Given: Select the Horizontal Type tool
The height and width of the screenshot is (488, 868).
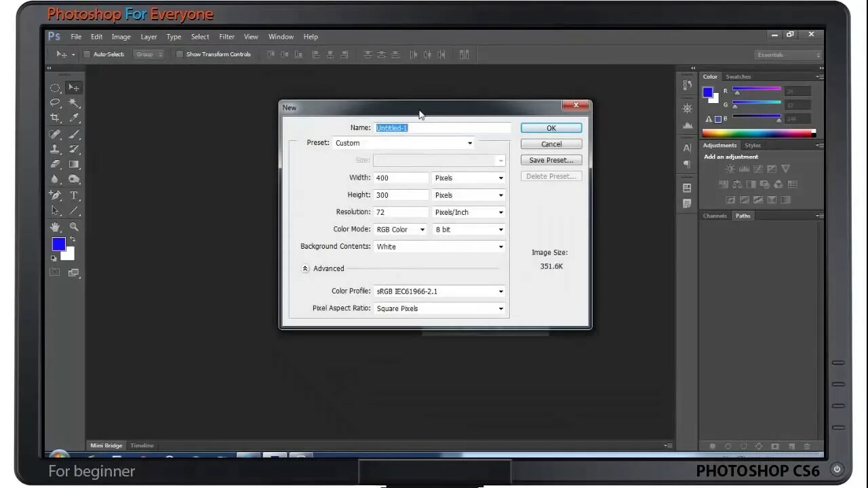Looking at the screenshot, I should pos(74,195).
